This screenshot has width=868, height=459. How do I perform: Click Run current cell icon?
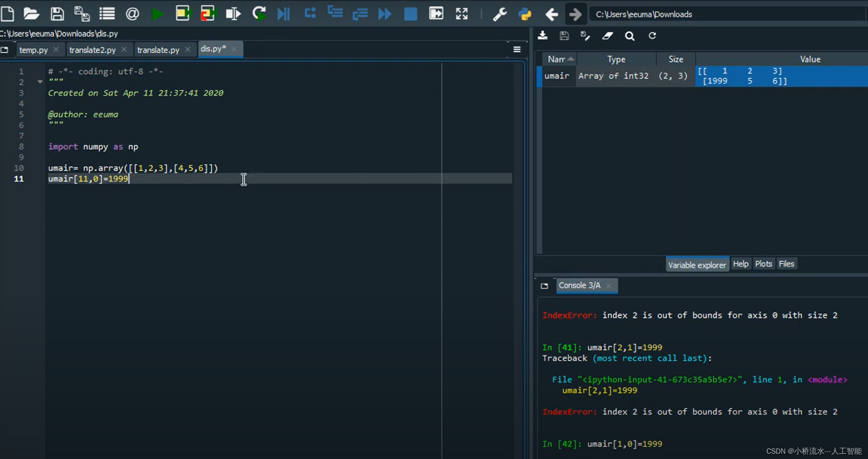[x=182, y=14]
